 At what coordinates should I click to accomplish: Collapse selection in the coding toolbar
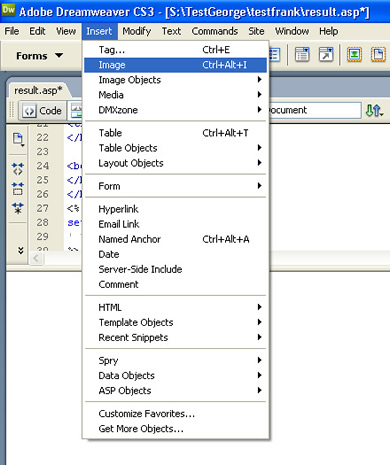(18, 189)
